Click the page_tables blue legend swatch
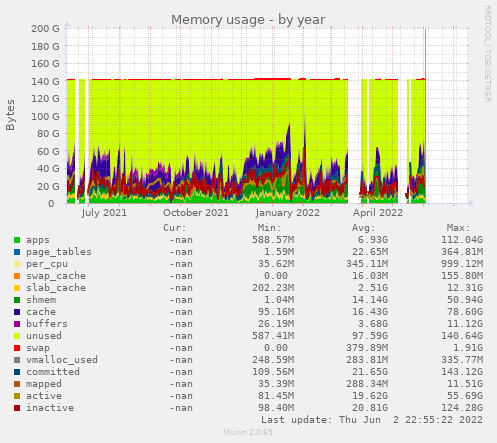 (x=17, y=252)
